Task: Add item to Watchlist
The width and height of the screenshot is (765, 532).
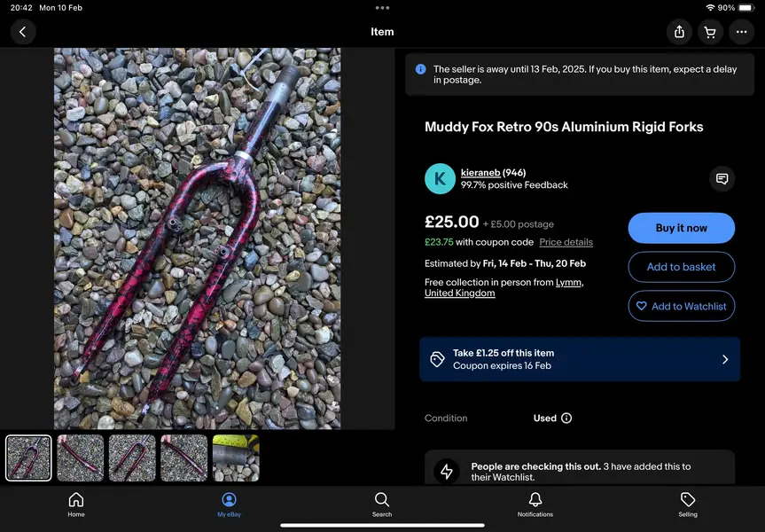Action: coord(682,306)
